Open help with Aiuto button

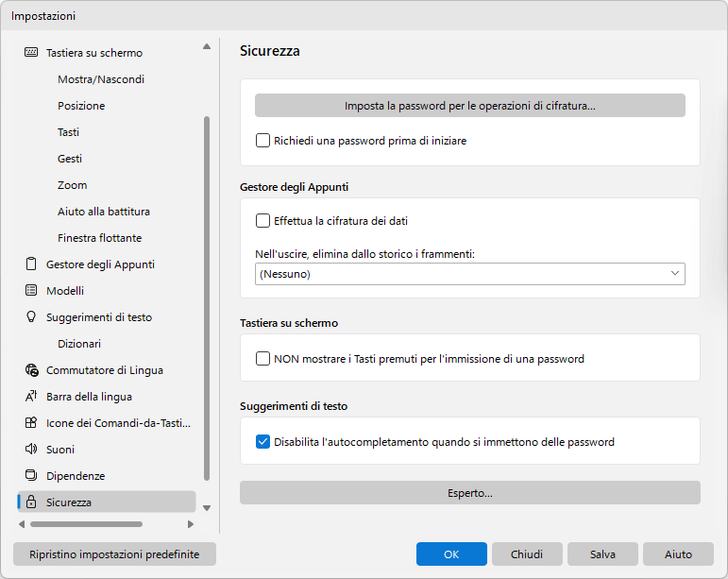pos(678,553)
